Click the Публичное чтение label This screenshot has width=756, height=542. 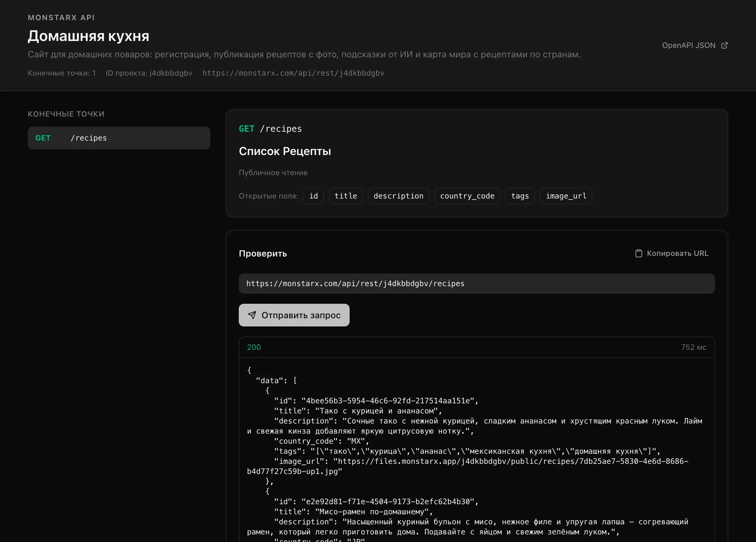273,173
